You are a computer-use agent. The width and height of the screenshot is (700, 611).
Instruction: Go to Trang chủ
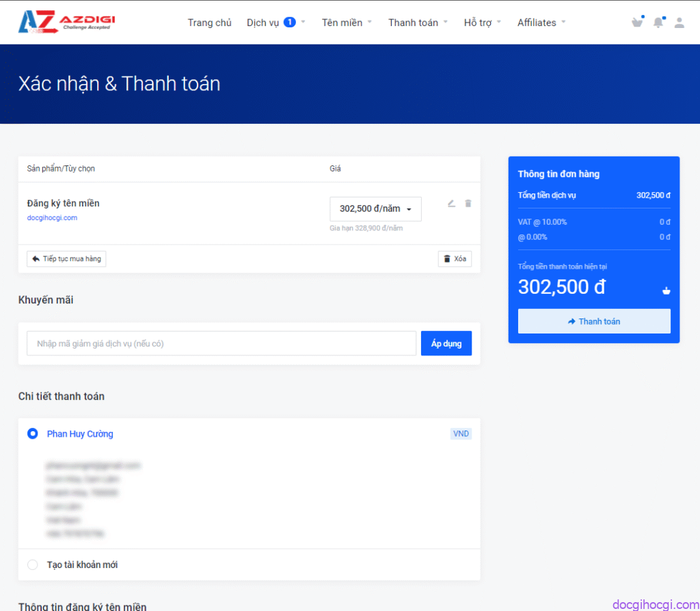click(209, 23)
